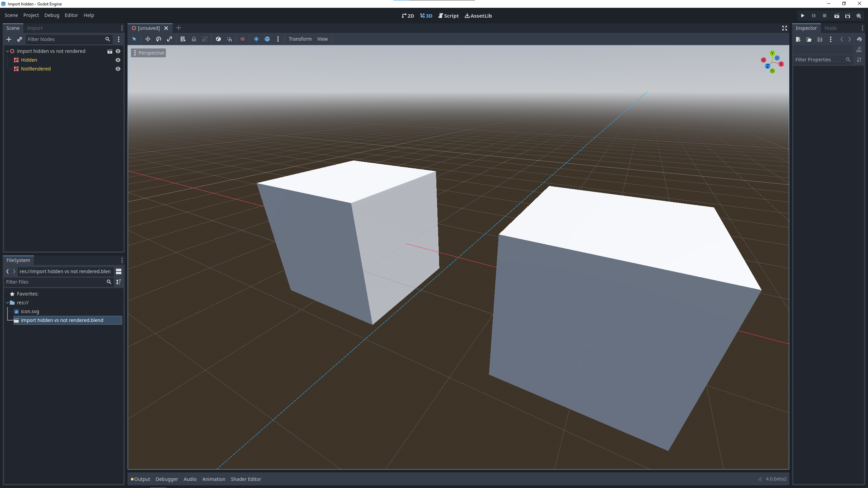Lock selected nodes using the padlock icon

tap(194, 39)
